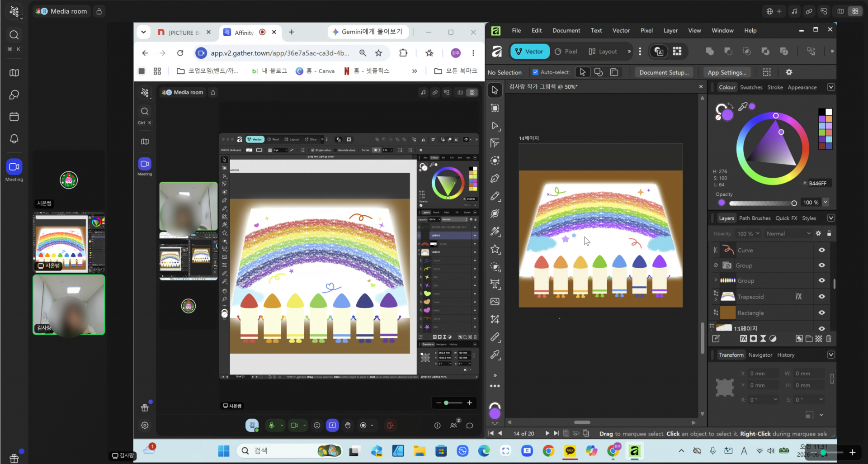
Task: Select the Star shape tool
Action: (x=495, y=249)
